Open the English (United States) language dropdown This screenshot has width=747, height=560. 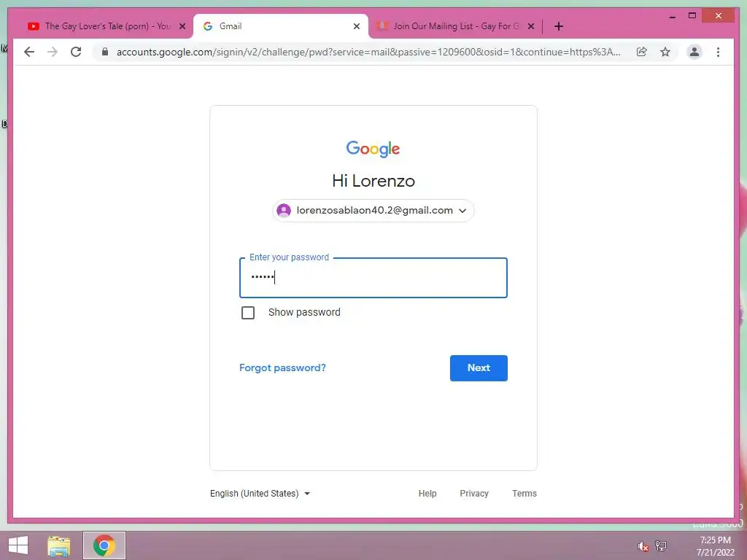coord(260,494)
